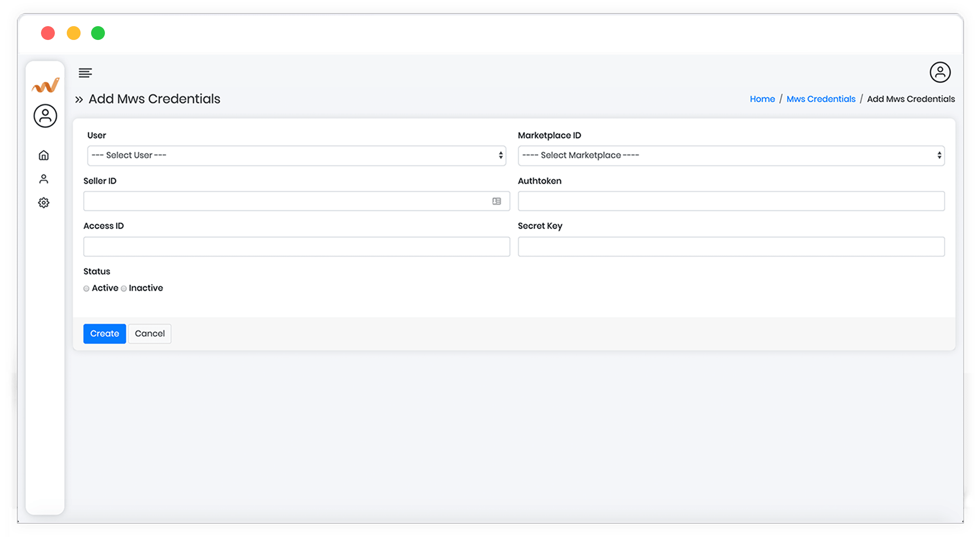Toggle the hamburger menu icon
980x537 pixels.
point(85,73)
